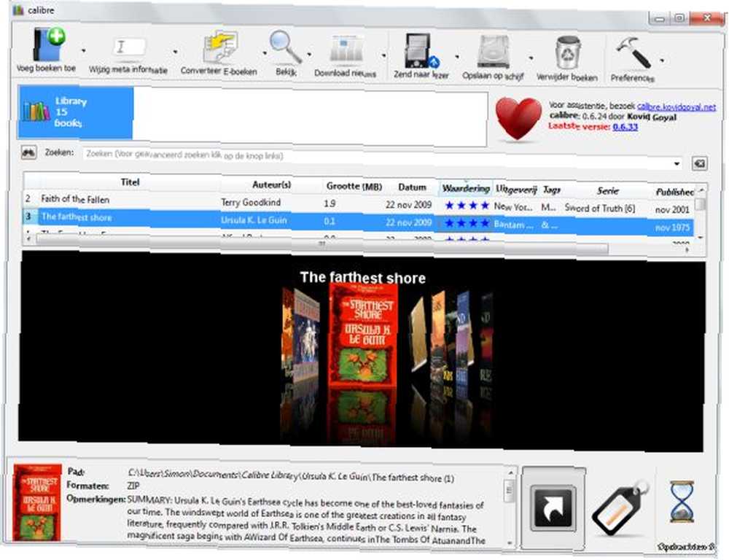The height and width of the screenshot is (560, 729).
Task: Click the red heart donate icon
Action: (x=518, y=118)
